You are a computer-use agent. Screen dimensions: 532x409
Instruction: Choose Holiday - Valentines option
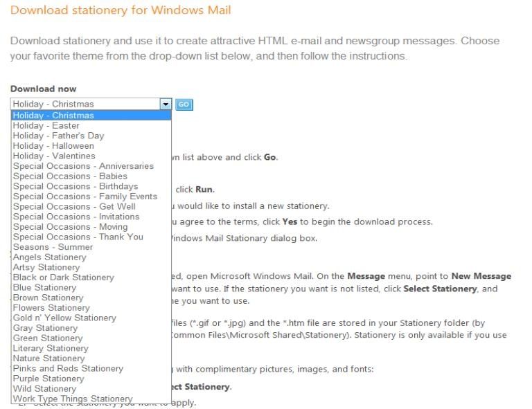(x=54, y=156)
